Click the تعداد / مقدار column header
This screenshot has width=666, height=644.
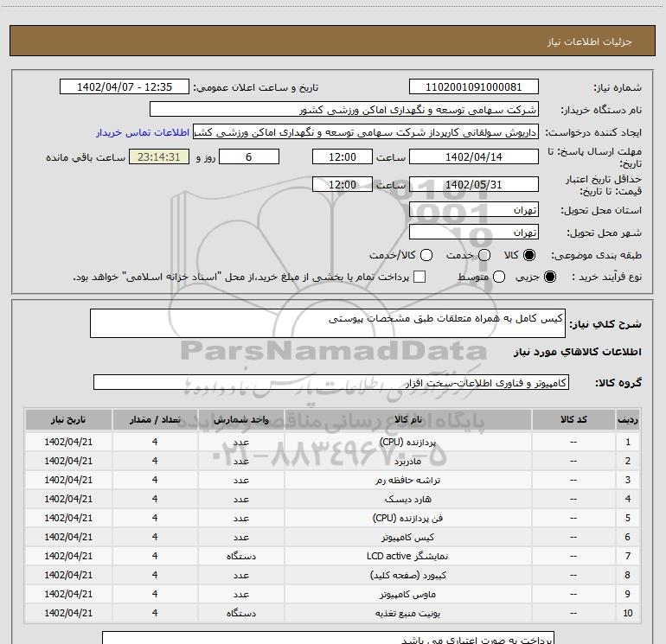pos(155,419)
